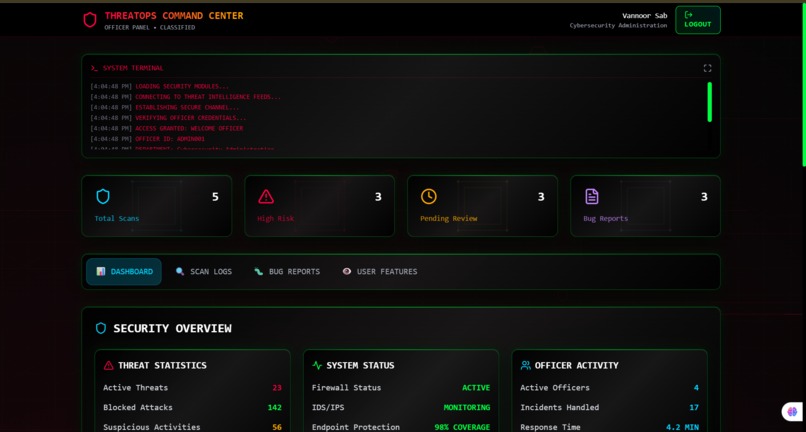
Task: Click the THREATOPS COMMAND CENTER title
Action: pos(174,15)
